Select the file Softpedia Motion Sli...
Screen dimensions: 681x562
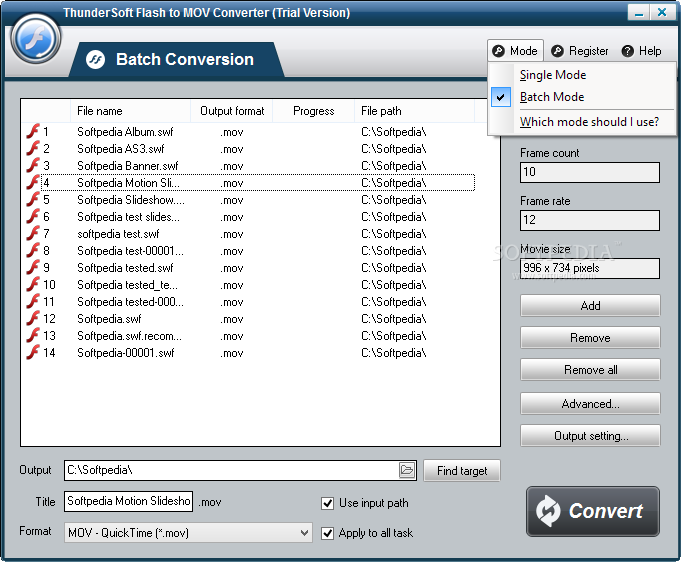(128, 182)
